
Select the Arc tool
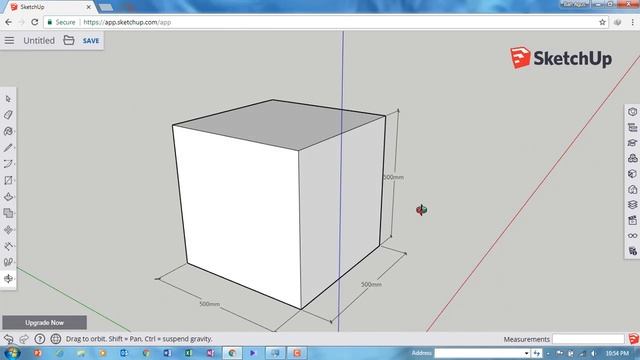8,164
